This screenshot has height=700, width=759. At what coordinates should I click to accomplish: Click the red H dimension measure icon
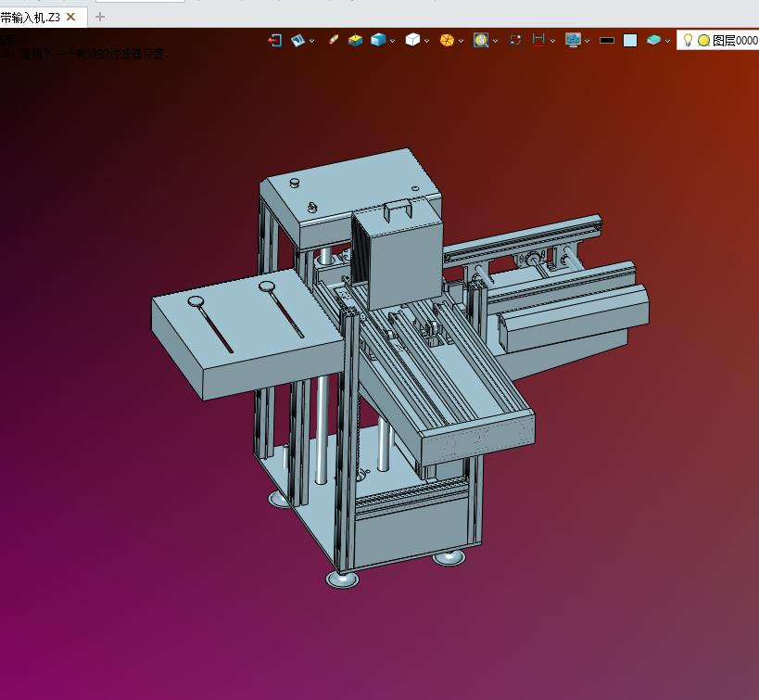coord(538,40)
